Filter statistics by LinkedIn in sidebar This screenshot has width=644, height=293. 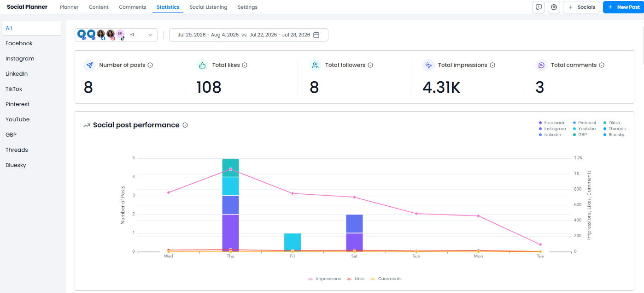coord(32,74)
